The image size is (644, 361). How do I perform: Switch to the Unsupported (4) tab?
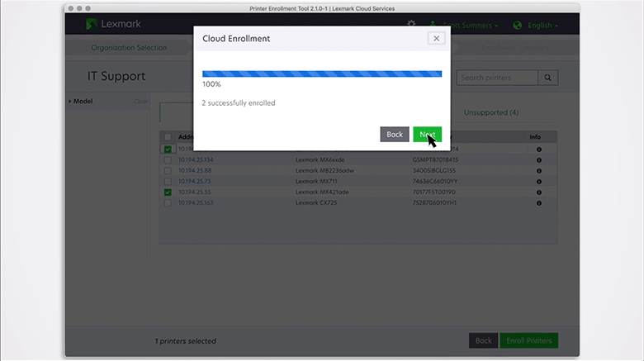[x=491, y=112]
